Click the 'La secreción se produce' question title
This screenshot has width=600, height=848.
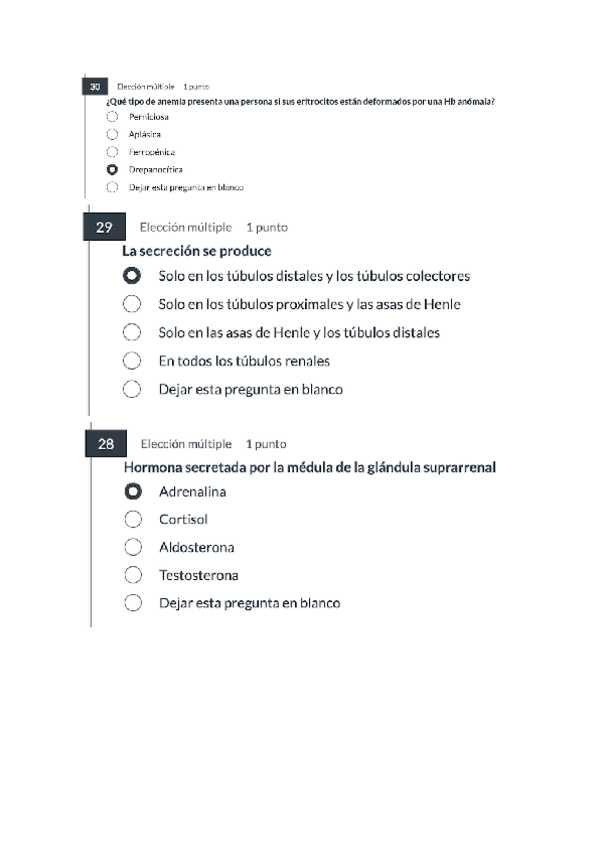tap(196, 251)
